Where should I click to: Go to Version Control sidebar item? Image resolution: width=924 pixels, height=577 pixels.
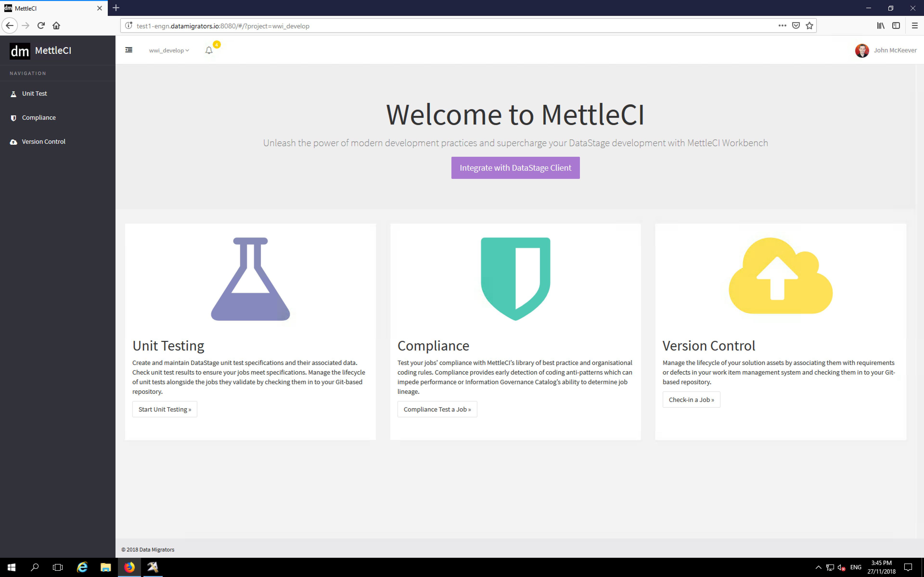point(43,142)
